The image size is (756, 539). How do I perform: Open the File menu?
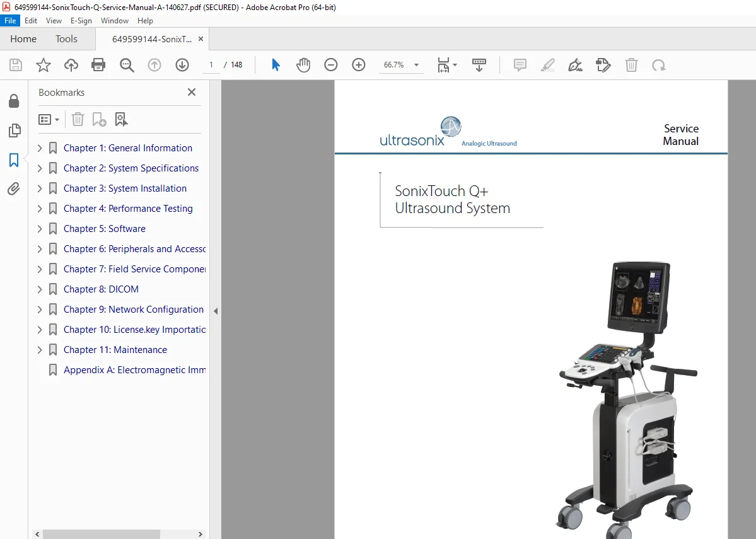point(10,21)
